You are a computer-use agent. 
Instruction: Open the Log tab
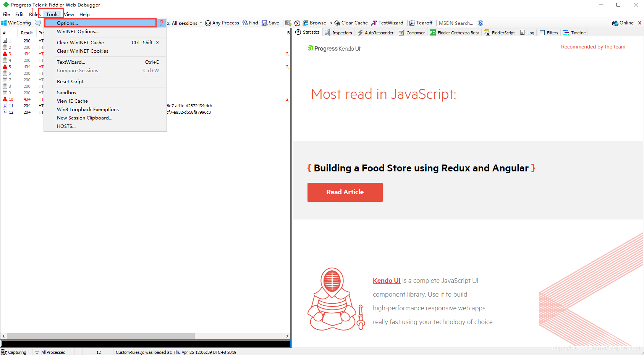tap(527, 33)
